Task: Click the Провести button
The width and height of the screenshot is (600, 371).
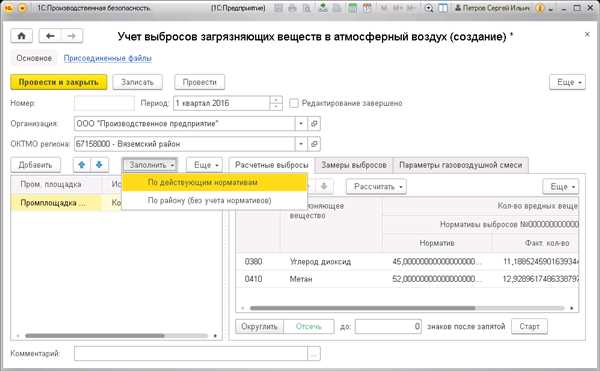Action: tap(199, 82)
